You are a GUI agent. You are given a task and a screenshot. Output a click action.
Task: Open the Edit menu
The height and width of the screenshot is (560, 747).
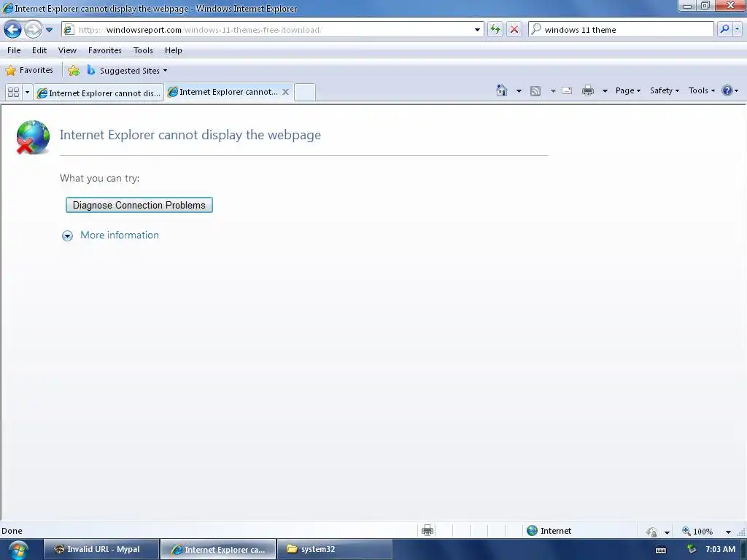(39, 50)
